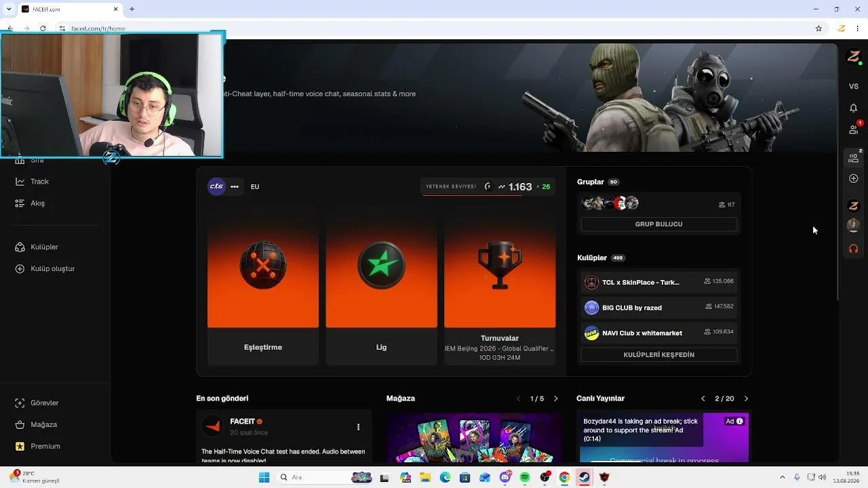
Task: Go to next Canlı Yayınlar stream
Action: [x=747, y=399]
